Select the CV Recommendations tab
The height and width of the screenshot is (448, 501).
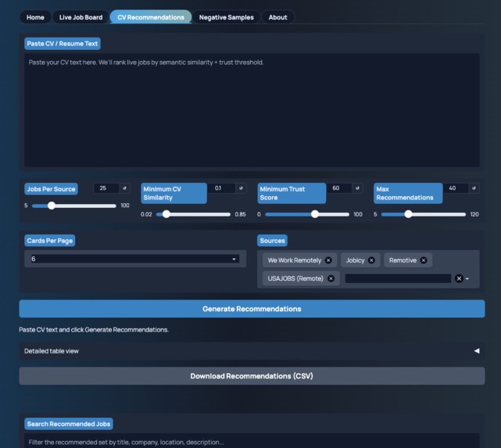coord(151,17)
